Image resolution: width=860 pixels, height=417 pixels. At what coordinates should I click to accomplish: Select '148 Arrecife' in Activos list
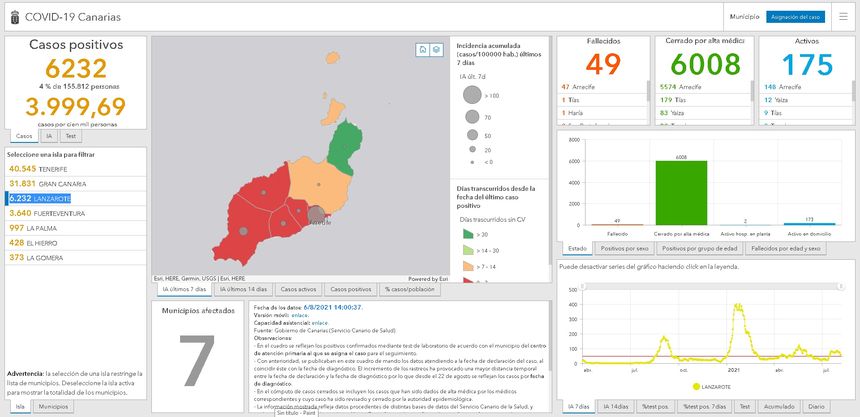coord(805,87)
